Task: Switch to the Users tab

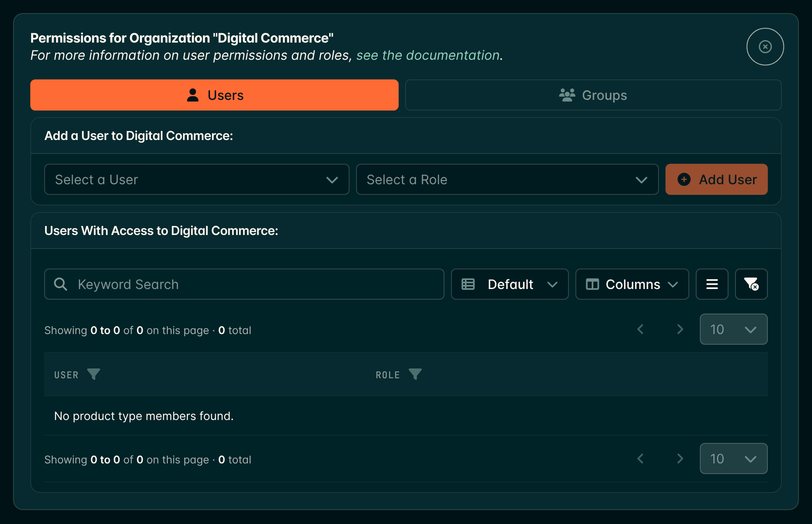Action: (214, 95)
